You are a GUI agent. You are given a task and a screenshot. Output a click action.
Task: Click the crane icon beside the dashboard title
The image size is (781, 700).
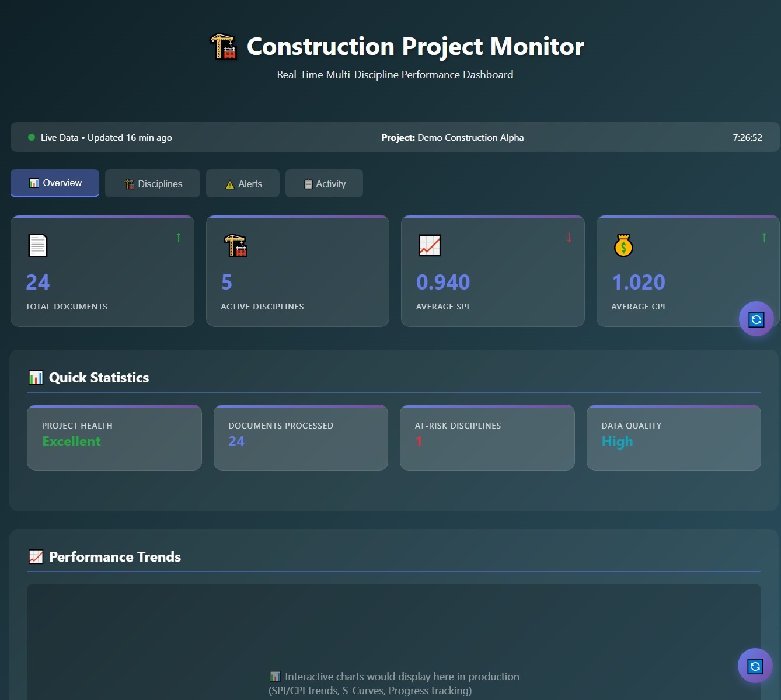tap(223, 47)
